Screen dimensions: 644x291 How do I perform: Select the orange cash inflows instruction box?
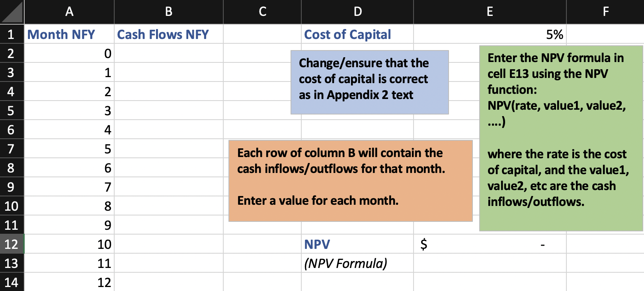350,180
